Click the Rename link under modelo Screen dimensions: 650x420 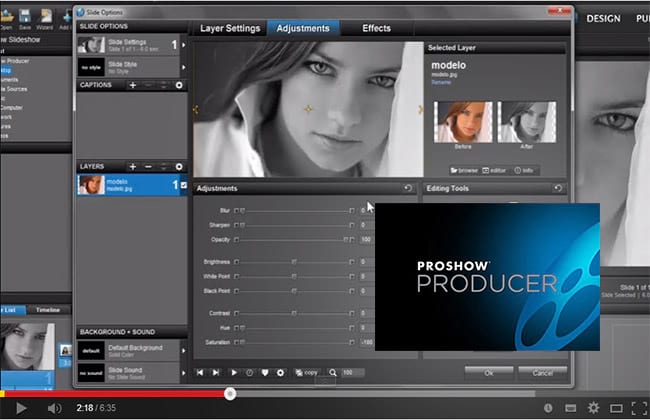pos(441,83)
